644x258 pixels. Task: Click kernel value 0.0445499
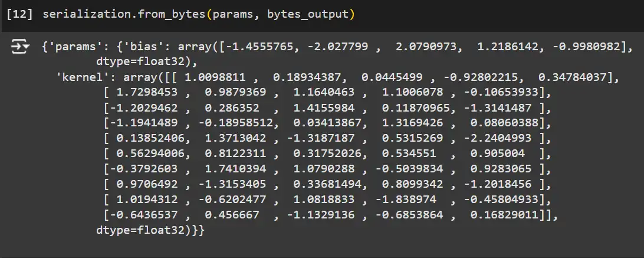[x=392, y=77]
